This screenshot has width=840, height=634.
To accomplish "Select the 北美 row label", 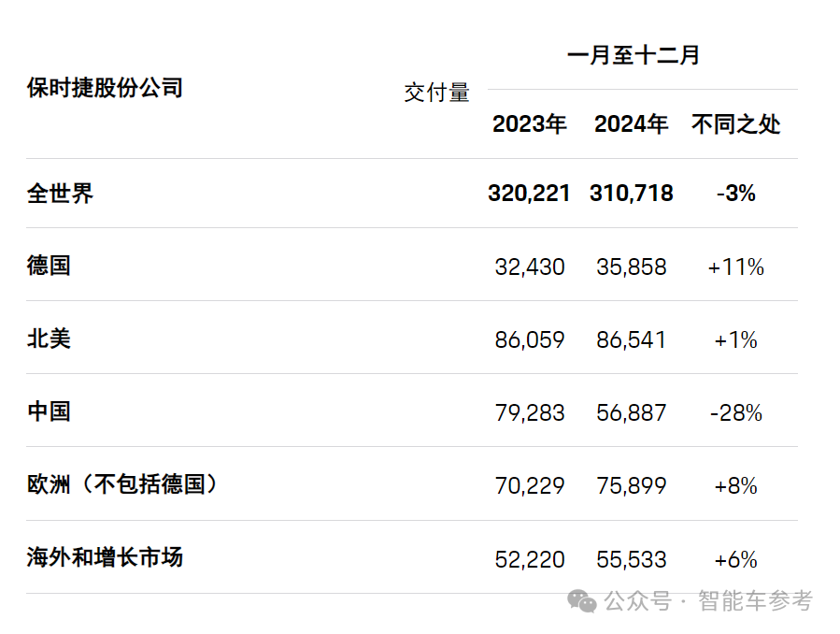I will click(x=50, y=339).
